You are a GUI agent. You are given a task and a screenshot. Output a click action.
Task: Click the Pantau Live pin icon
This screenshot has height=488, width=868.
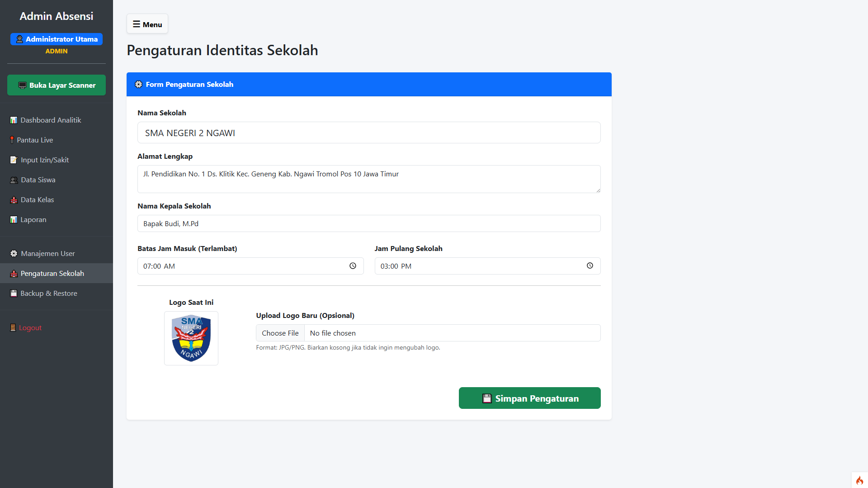pos(12,140)
